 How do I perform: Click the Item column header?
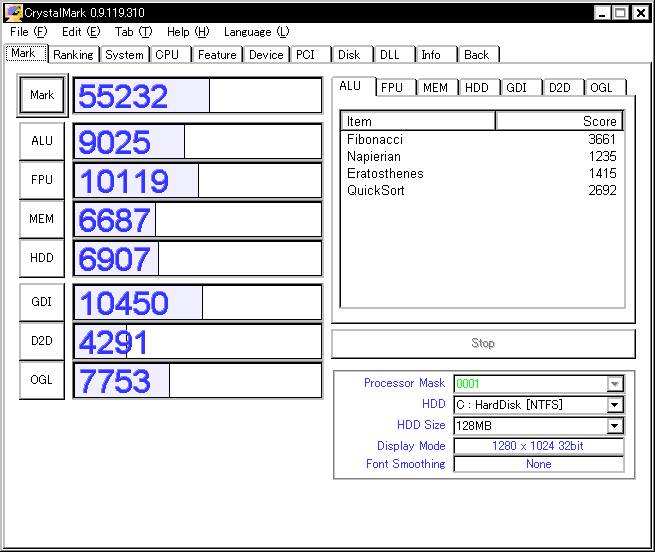(418, 121)
